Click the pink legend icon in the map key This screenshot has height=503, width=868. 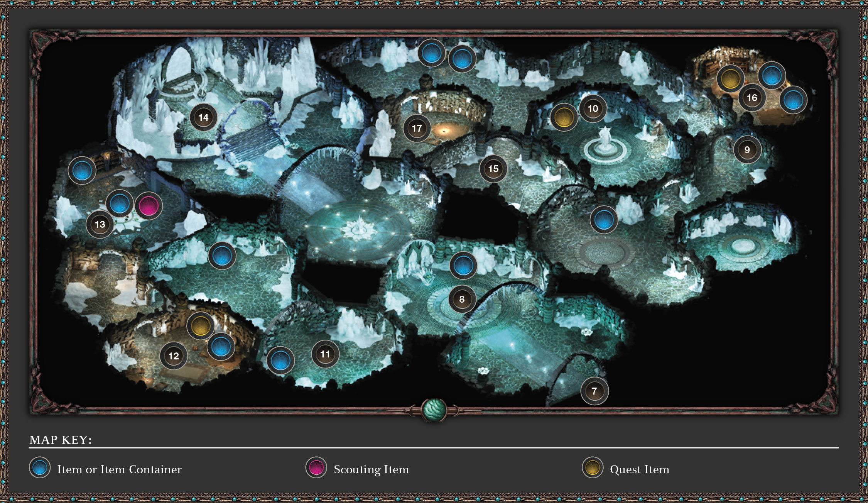click(x=316, y=467)
